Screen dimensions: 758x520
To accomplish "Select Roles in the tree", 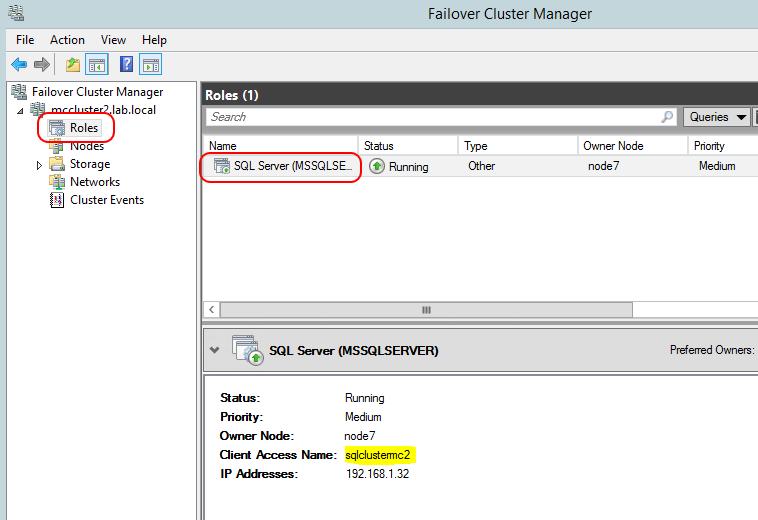I will 84,128.
